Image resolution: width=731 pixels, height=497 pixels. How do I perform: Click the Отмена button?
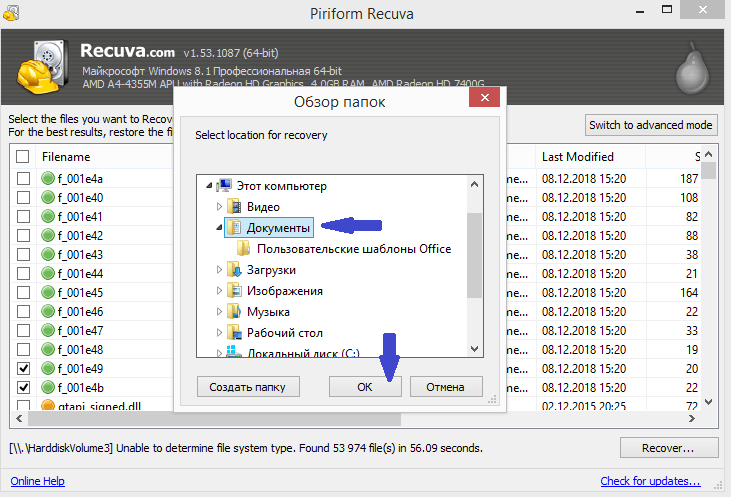pos(446,387)
